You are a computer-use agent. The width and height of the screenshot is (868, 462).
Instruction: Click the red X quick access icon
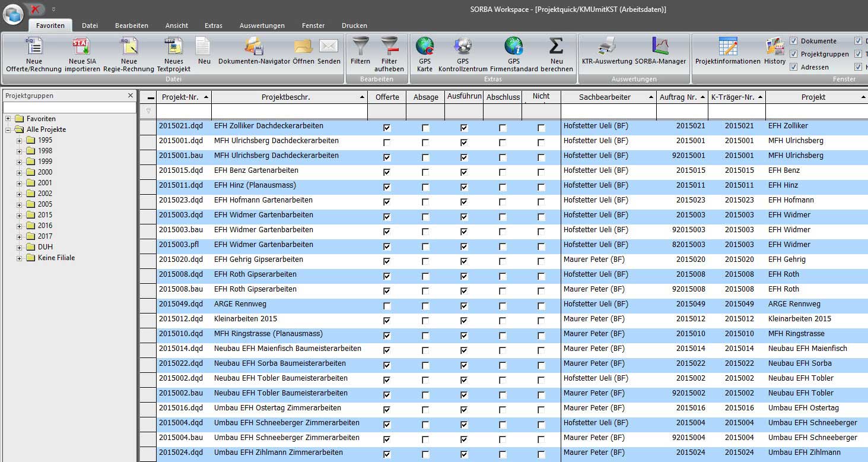36,10
